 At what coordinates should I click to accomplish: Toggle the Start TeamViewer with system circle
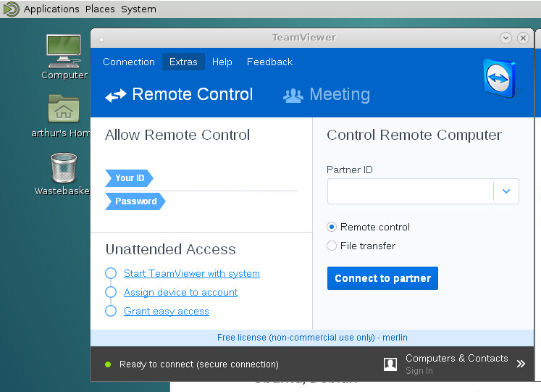[111, 273]
